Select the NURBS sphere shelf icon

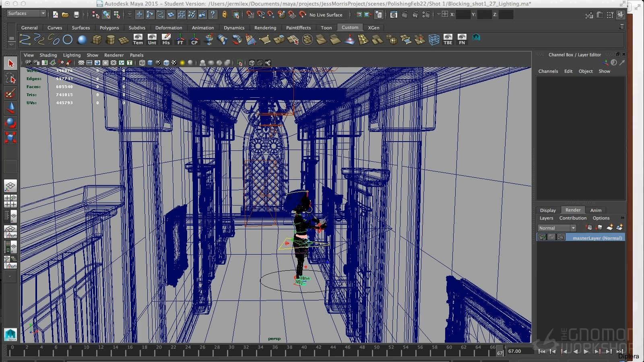(82, 39)
